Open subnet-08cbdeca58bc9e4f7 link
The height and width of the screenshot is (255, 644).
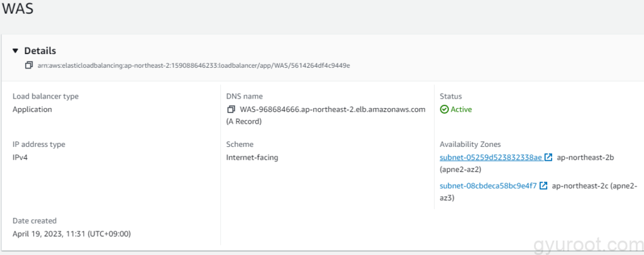[x=488, y=185]
